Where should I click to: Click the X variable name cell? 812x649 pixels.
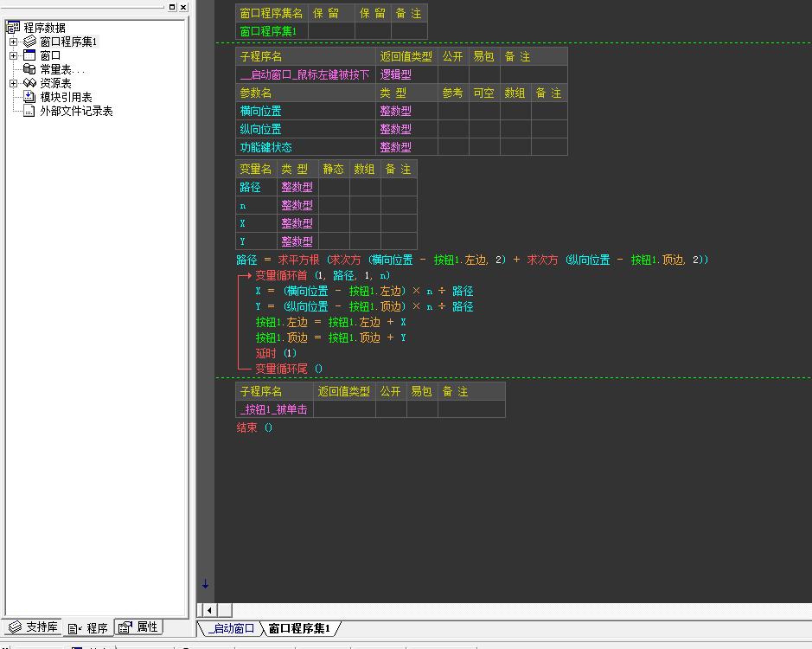(256, 223)
